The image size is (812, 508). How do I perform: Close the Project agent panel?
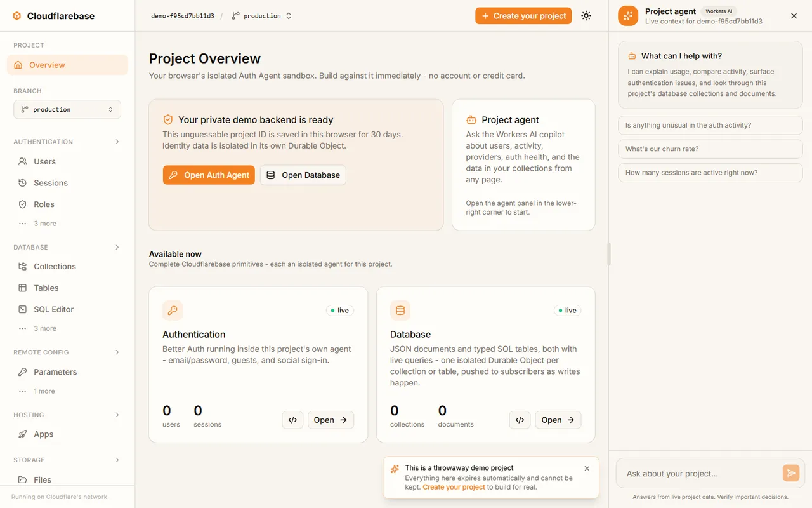[794, 16]
